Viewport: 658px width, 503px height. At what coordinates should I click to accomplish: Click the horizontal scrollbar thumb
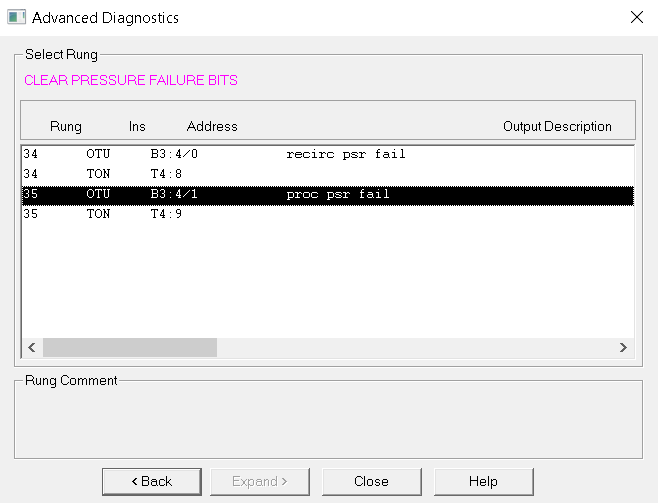130,347
